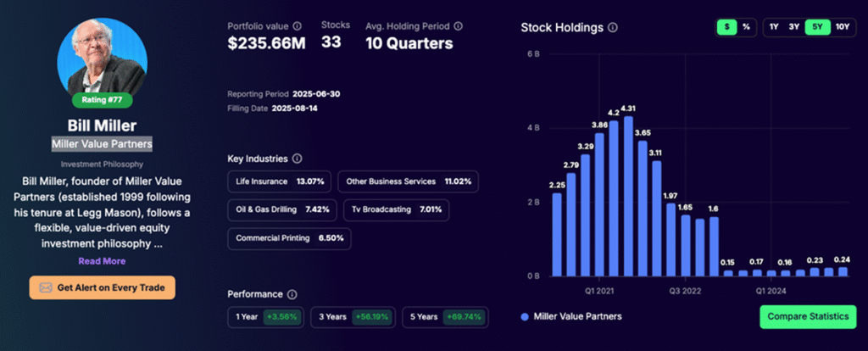Screen dimensions: 868x351
Task: Select the 5Y chart range
Action: coord(818,27)
